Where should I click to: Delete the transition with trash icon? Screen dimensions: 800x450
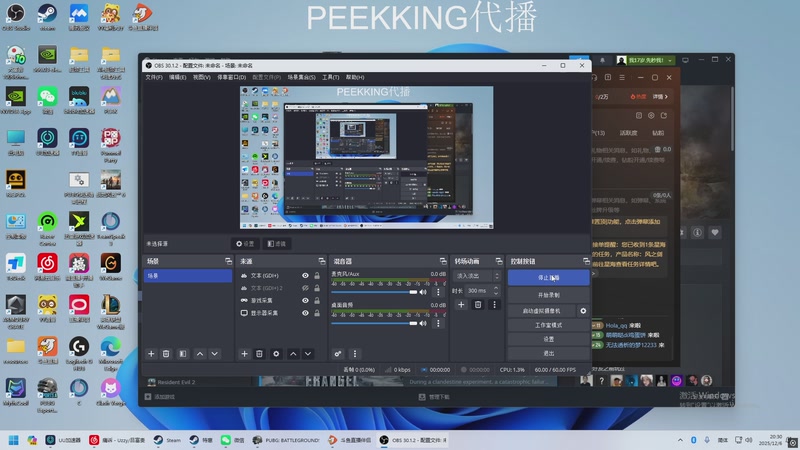[x=478, y=305]
